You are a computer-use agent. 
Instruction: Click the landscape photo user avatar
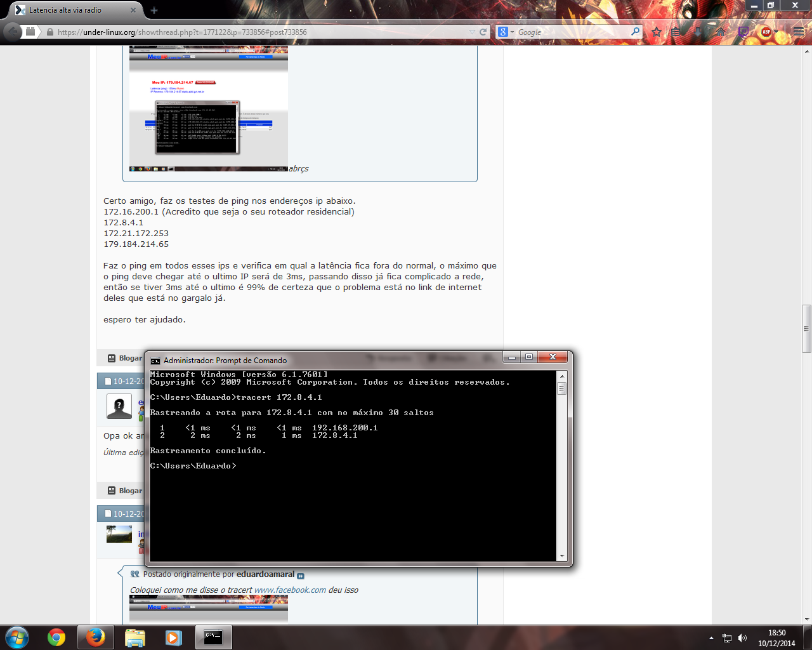[x=119, y=534]
